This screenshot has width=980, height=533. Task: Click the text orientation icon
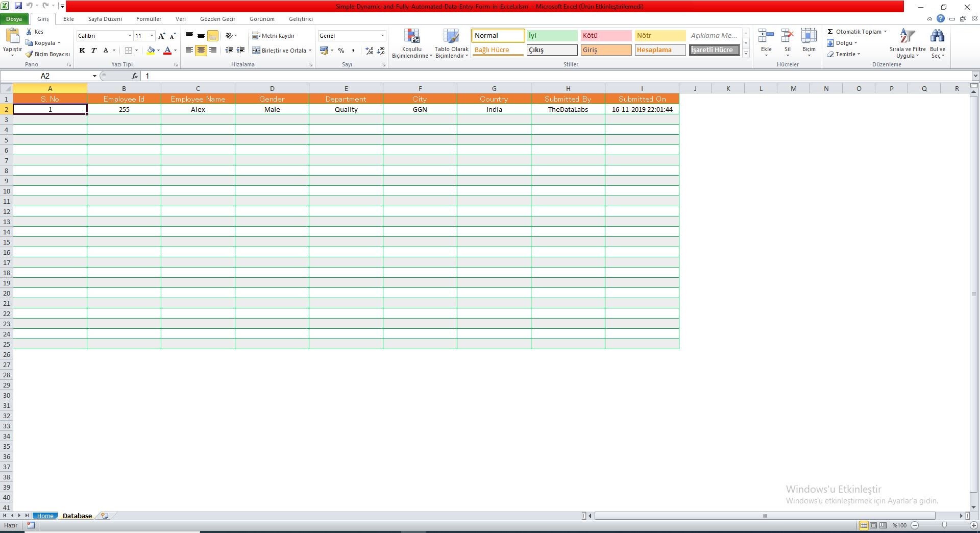click(x=229, y=36)
